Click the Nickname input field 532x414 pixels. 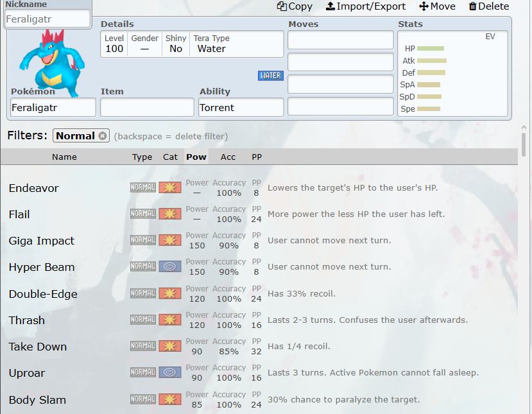[48, 19]
